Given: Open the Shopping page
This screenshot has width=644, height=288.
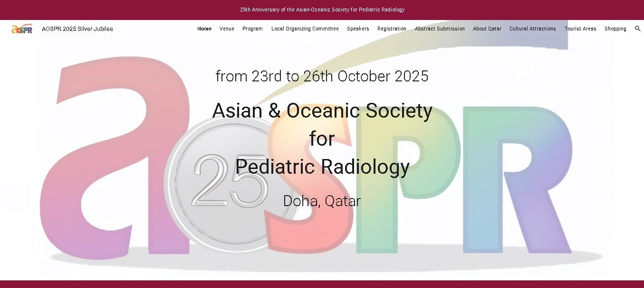Looking at the screenshot, I should pyautogui.click(x=615, y=29).
